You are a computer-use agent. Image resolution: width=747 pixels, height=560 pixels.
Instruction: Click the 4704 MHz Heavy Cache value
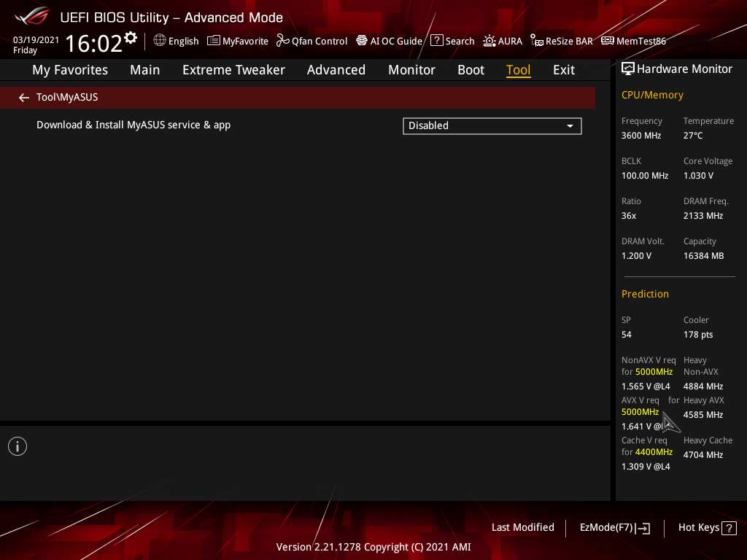click(x=703, y=455)
